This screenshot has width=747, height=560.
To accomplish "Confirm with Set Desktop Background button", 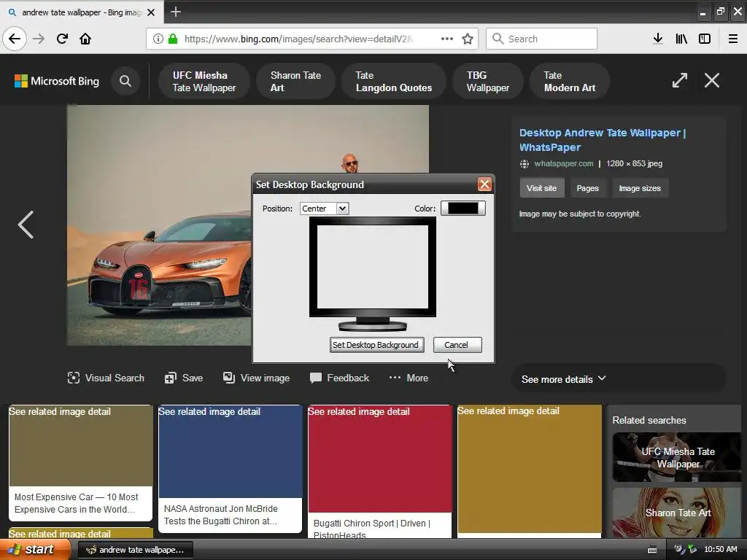I will 376,345.
